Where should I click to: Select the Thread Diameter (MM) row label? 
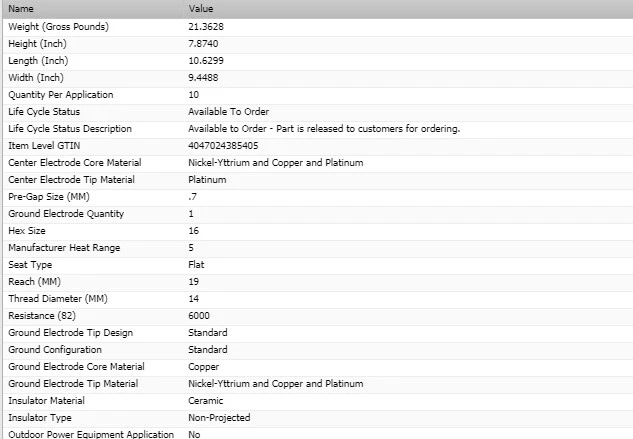point(57,299)
